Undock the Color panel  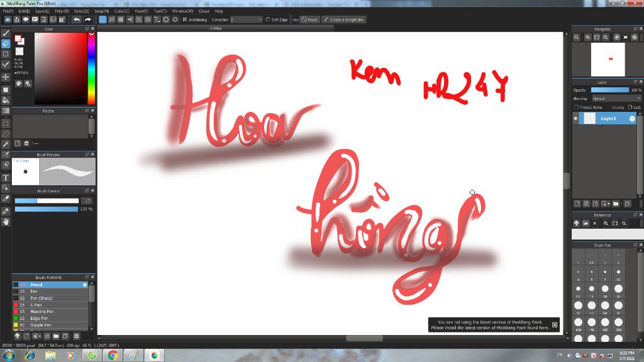point(87,29)
